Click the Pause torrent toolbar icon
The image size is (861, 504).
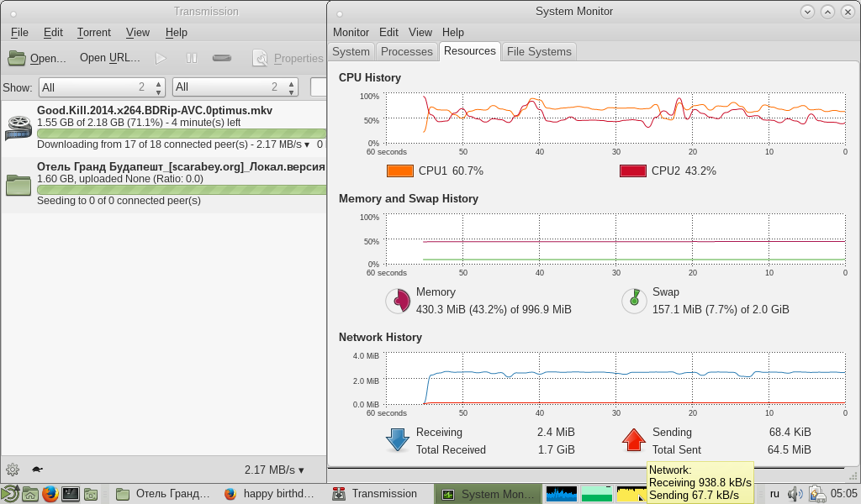pyautogui.click(x=192, y=58)
